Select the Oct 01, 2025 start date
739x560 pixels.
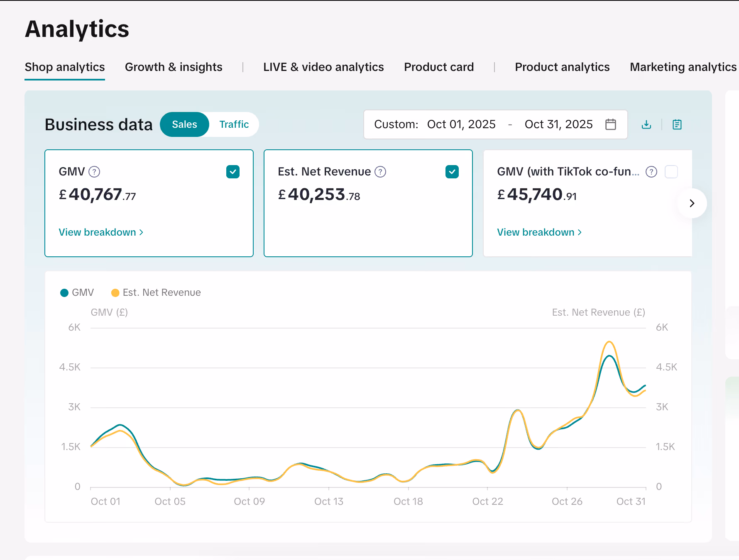461,124
